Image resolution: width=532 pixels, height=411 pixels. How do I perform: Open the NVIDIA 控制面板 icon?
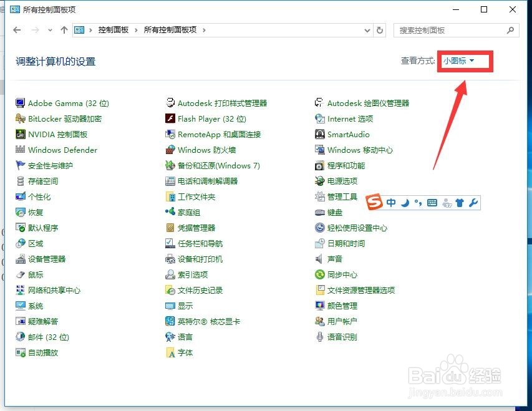click(21, 134)
